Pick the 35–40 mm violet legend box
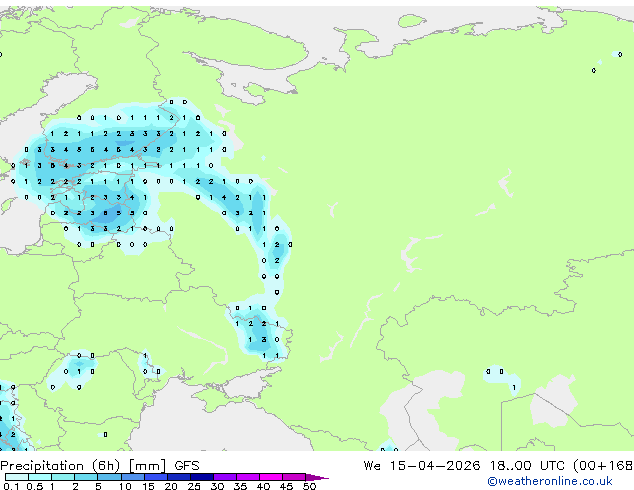The image size is (634, 490). click(x=248, y=477)
